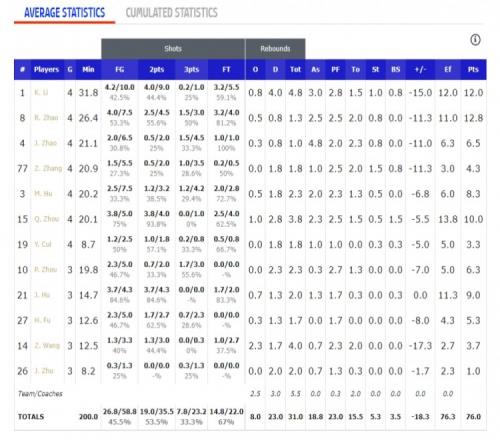Click the FG column header
This screenshot has width=500, height=440.
[119, 69]
